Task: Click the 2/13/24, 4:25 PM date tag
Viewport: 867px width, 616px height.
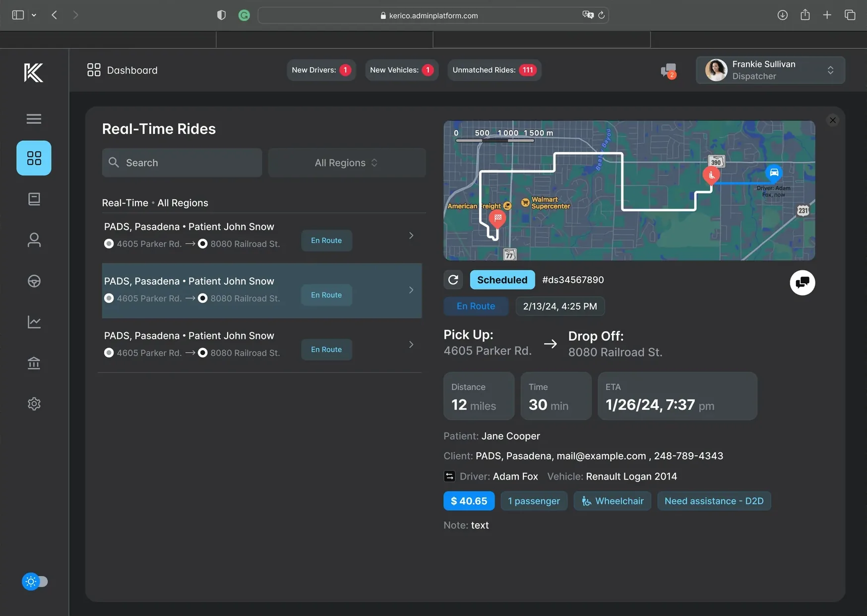Action: [560, 306]
